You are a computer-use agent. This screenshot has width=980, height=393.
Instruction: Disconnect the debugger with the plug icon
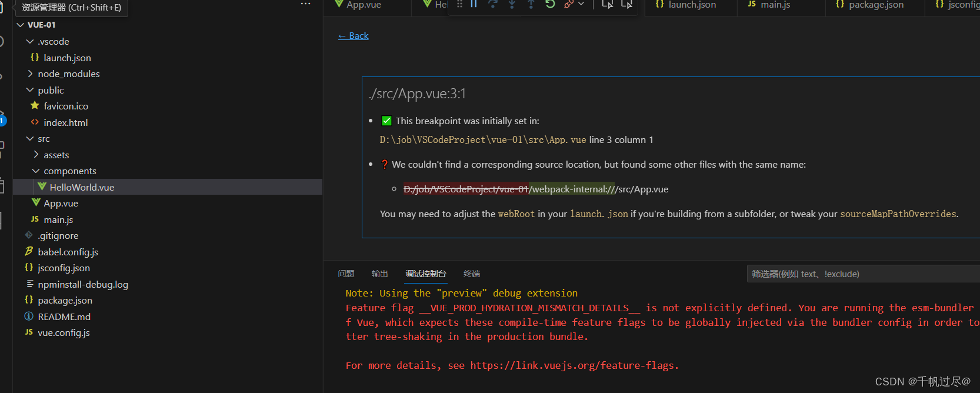[568, 4]
